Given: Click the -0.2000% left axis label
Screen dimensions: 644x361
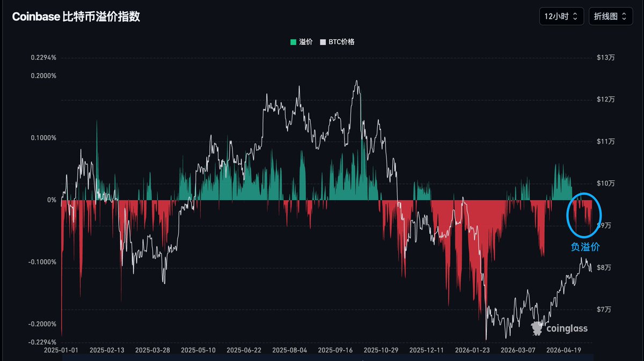Looking at the screenshot, I should (x=42, y=324).
